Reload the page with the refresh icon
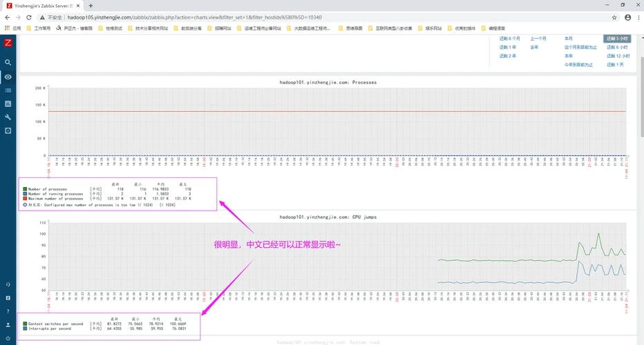Screen dimensions: 644x345 click(29, 18)
